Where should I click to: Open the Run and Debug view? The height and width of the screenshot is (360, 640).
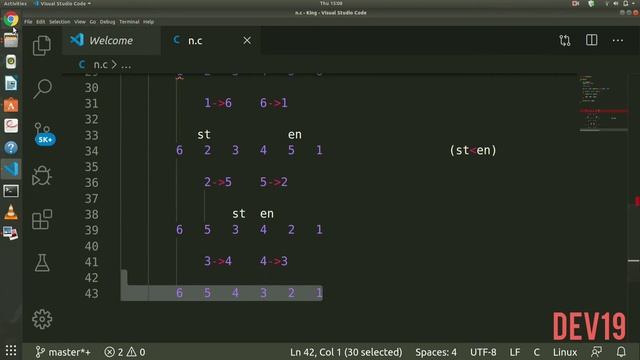42,176
